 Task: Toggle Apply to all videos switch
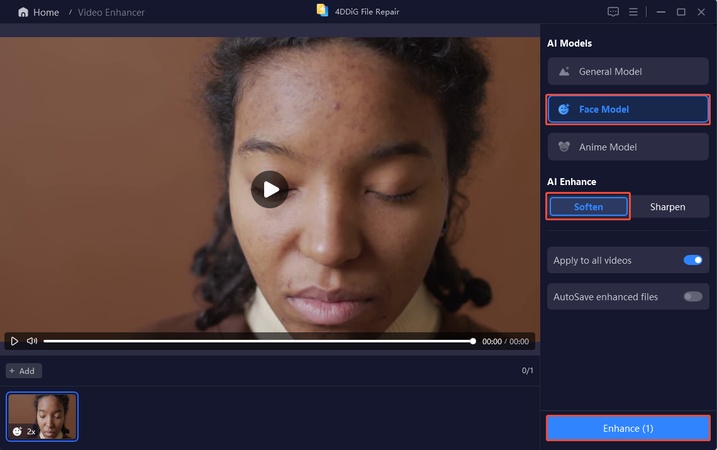693,260
